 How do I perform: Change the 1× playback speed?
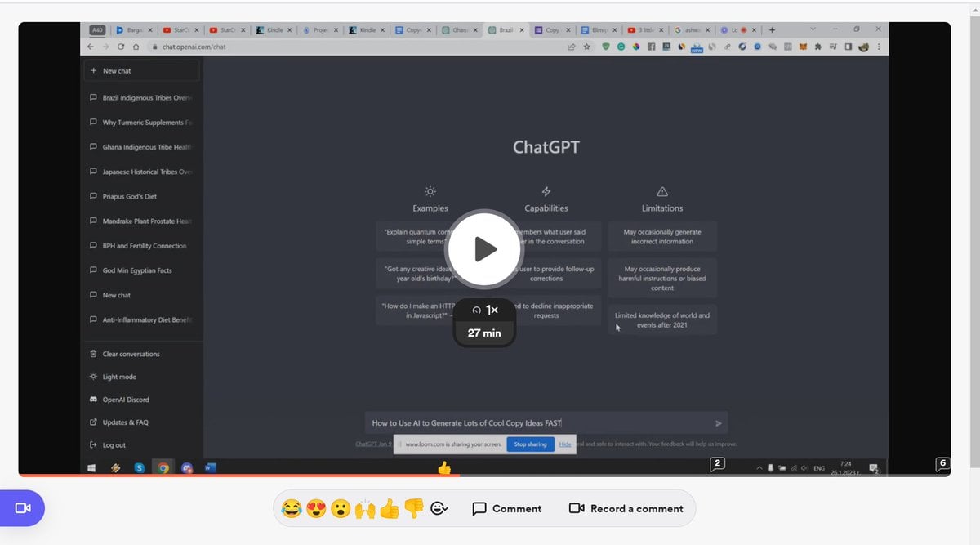(485, 310)
